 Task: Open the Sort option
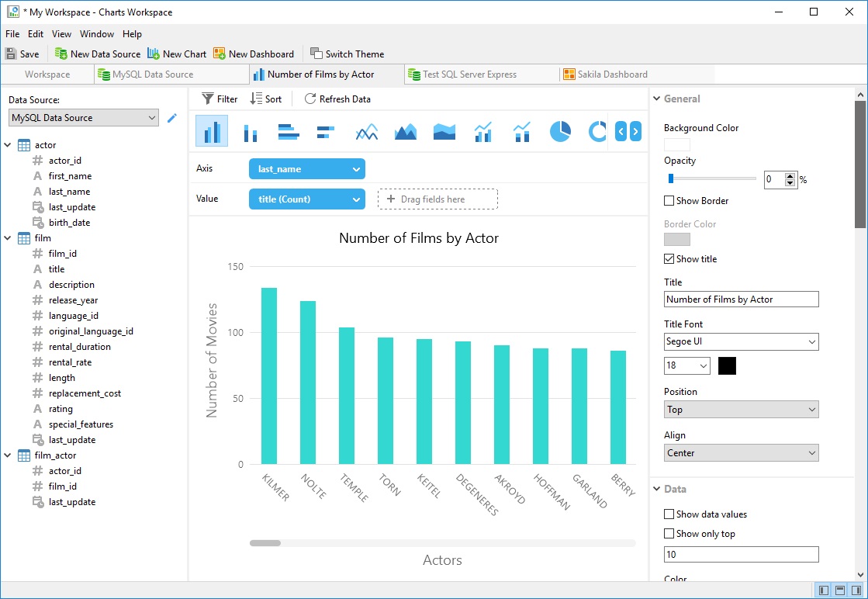pyautogui.click(x=266, y=99)
